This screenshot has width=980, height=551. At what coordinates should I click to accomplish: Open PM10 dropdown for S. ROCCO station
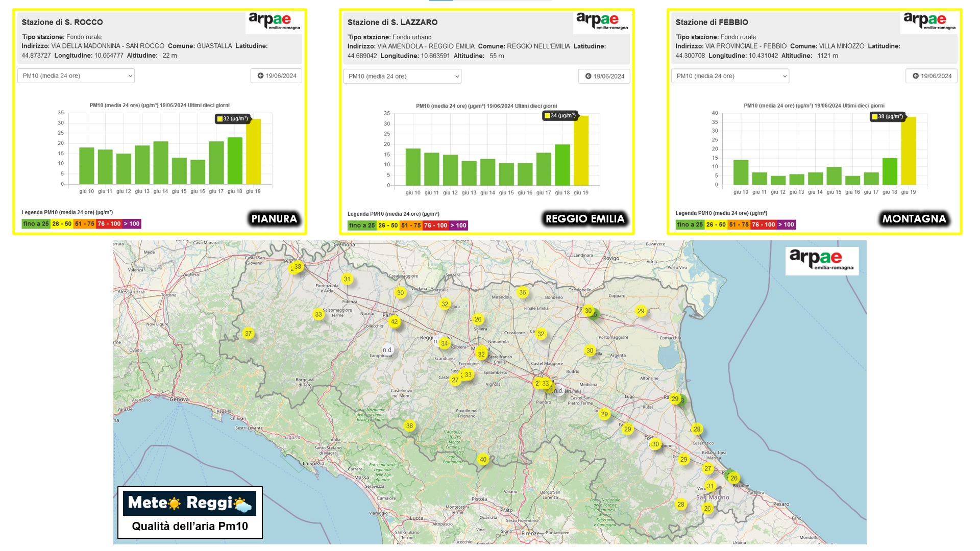tap(76, 76)
